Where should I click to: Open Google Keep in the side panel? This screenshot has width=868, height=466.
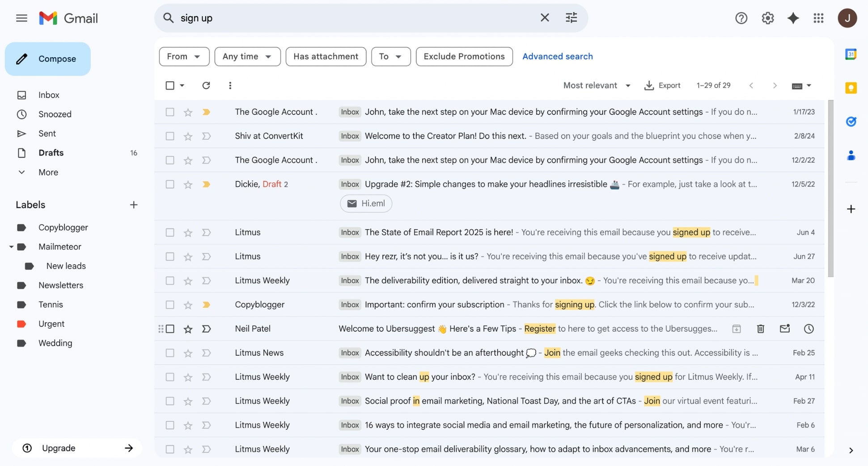pos(851,88)
